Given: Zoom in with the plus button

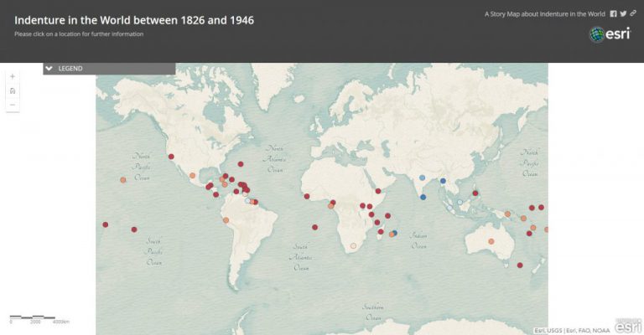Looking at the screenshot, I should [13, 76].
